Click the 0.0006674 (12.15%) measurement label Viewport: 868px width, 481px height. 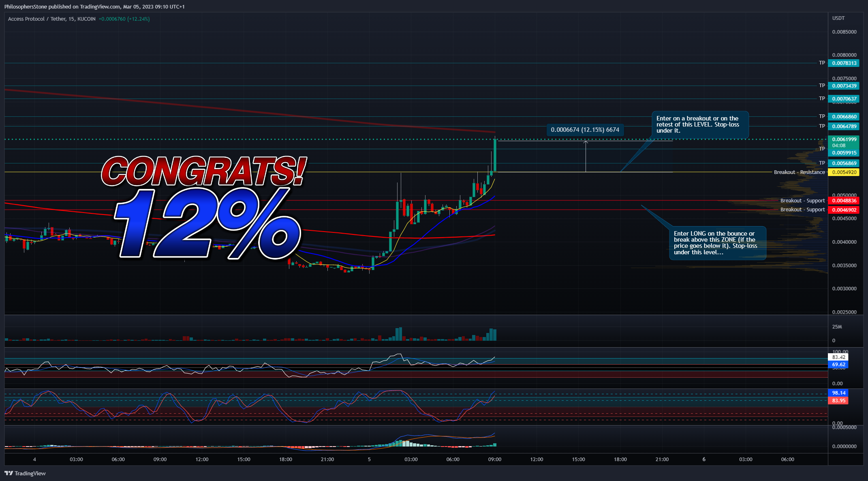click(x=585, y=130)
